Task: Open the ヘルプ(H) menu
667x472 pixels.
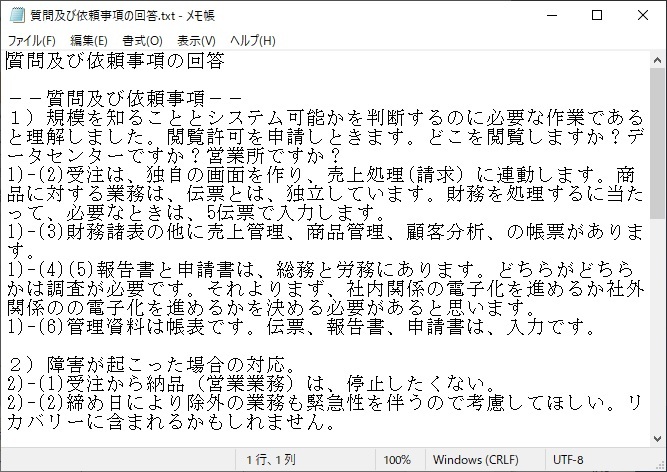Action: [x=252, y=40]
